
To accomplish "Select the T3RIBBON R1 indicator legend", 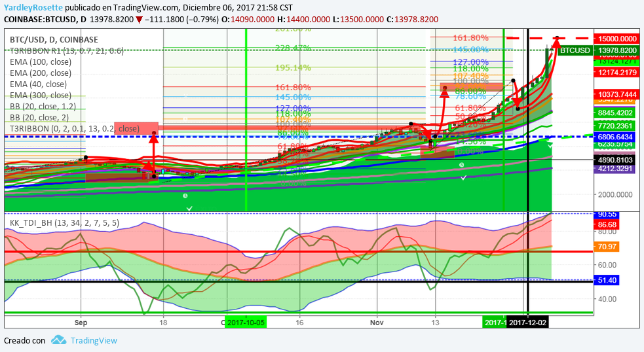I will pos(67,51).
